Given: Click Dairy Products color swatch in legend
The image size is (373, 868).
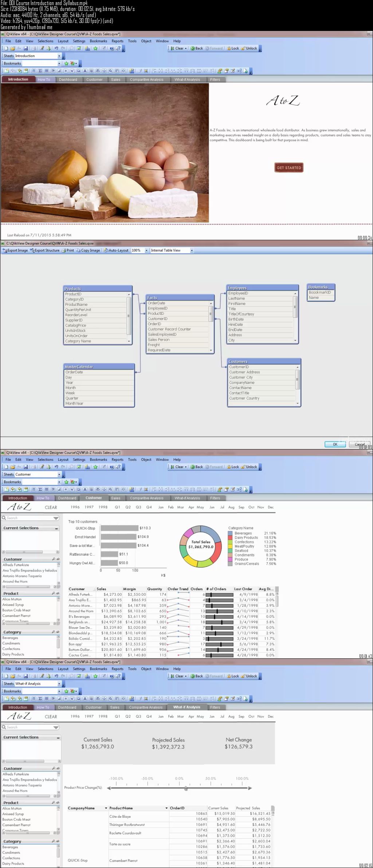Looking at the screenshot, I should tap(230, 538).
